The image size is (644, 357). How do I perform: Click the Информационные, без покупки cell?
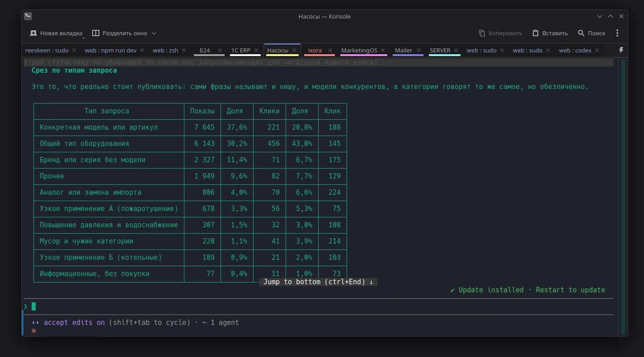click(94, 274)
